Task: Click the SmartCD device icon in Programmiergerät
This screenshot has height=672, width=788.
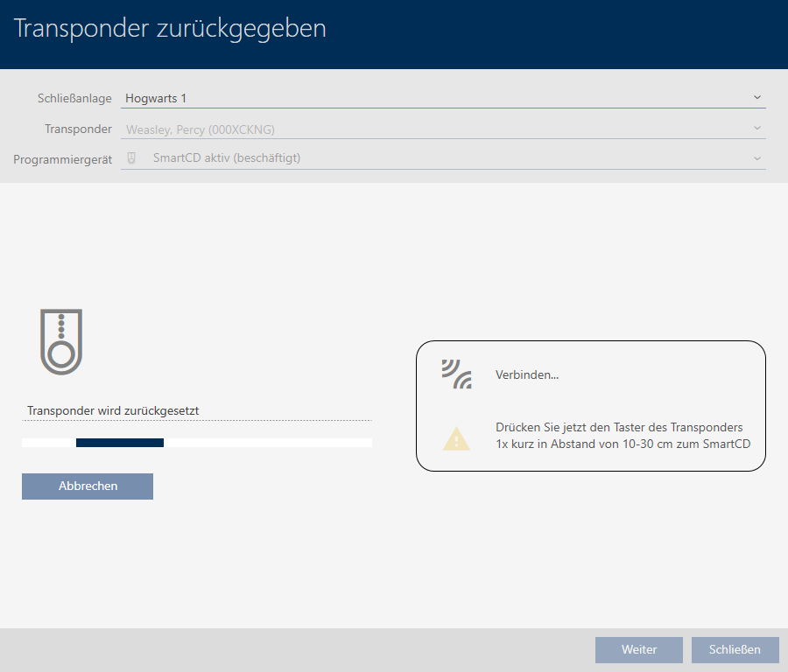Action: point(132,158)
